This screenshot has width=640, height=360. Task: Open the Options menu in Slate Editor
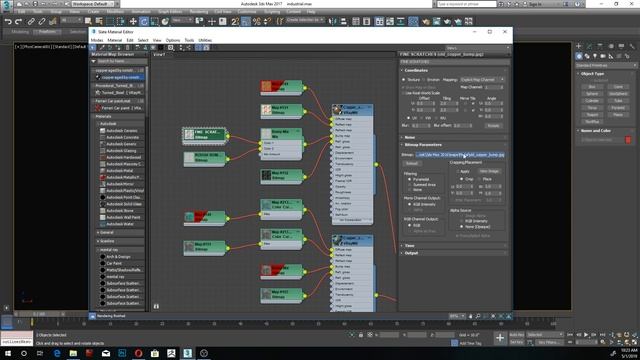point(173,40)
